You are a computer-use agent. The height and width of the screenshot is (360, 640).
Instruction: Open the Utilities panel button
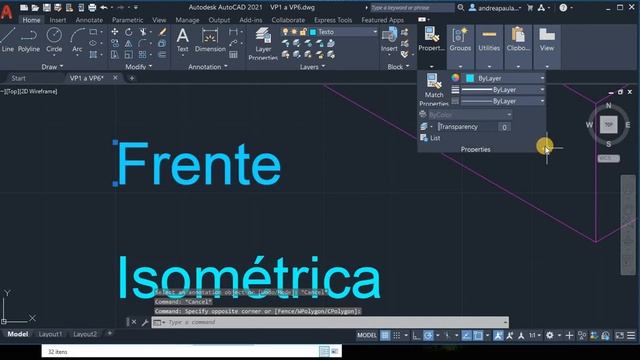pos(489,46)
